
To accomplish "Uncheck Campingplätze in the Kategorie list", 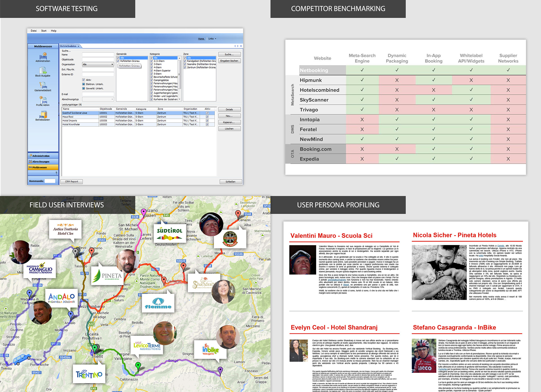I will tap(152, 80).
